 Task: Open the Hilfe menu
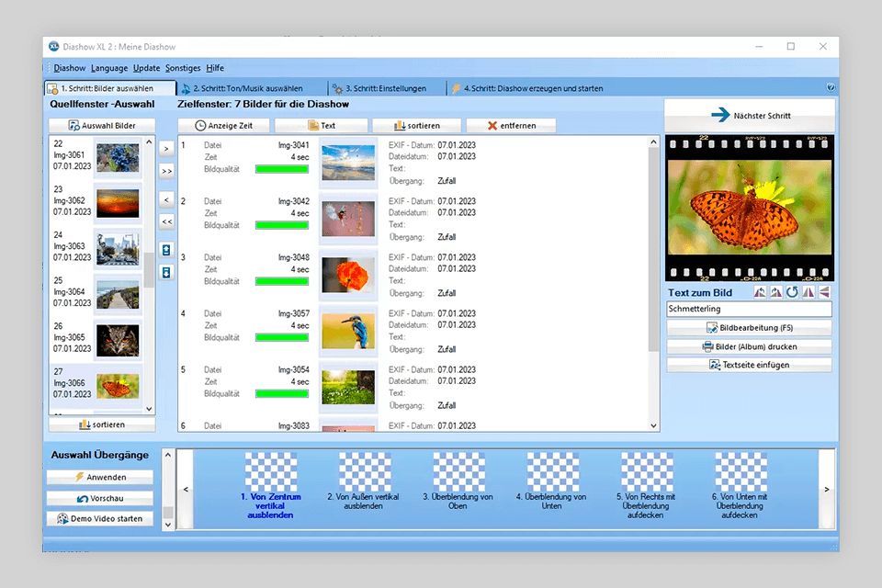tap(215, 68)
